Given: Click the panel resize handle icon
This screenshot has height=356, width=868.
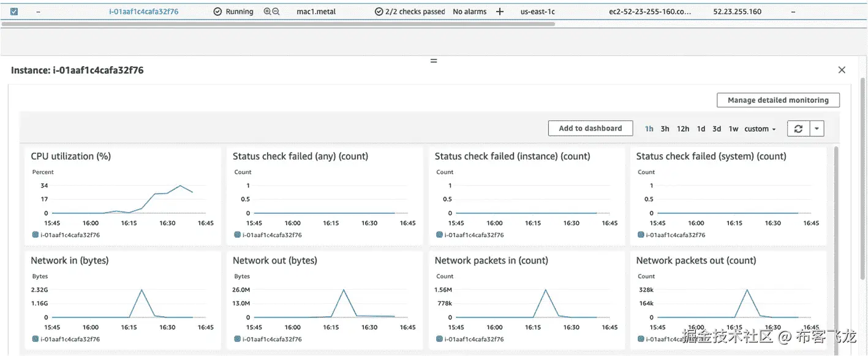Looking at the screenshot, I should pos(434,61).
